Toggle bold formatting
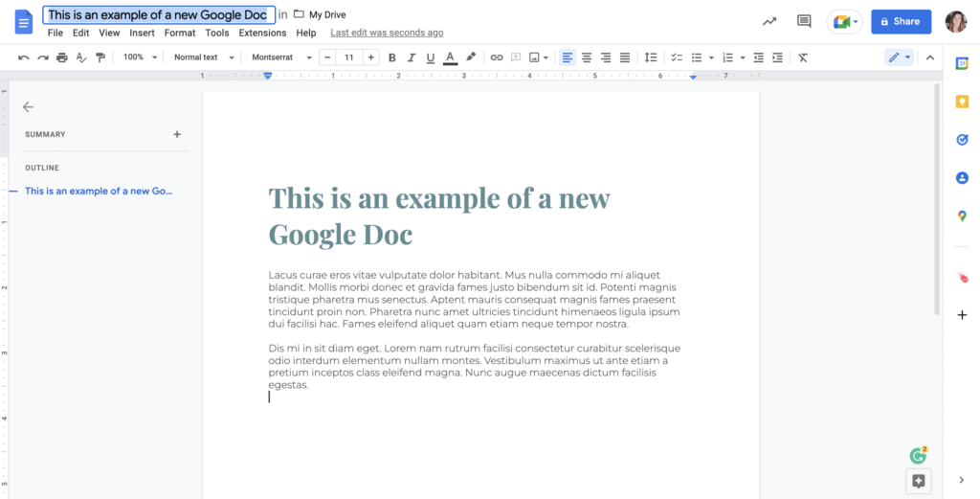This screenshot has height=499, width=980. tap(392, 57)
